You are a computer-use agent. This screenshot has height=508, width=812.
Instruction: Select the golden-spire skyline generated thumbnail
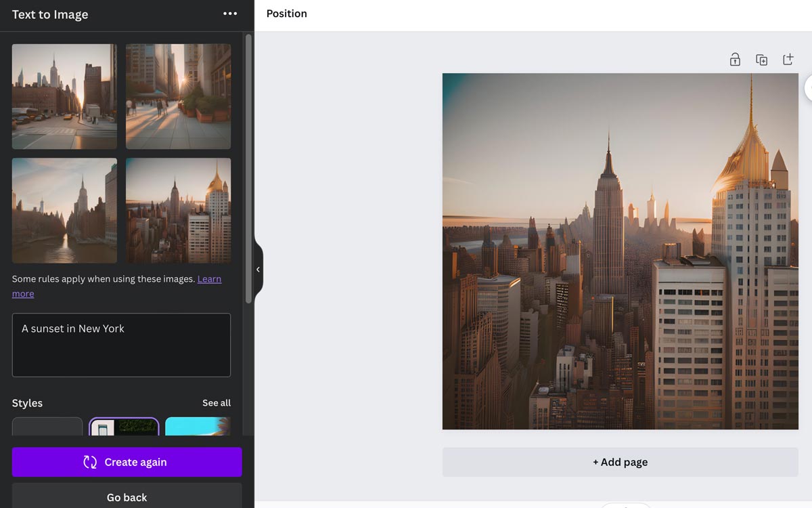click(x=178, y=211)
